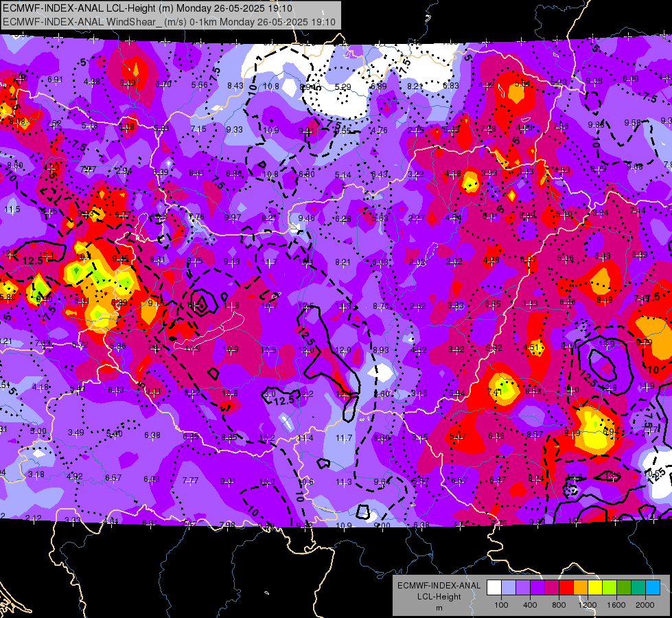Click the deep violet legend swatch right of 400

point(537,588)
